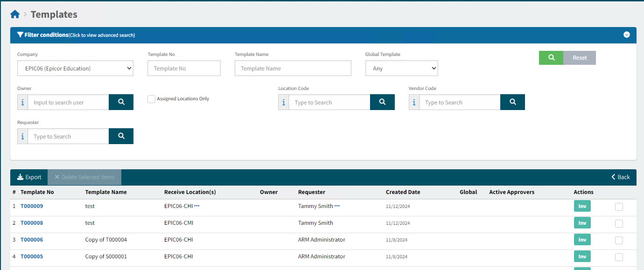Open the Company dropdown
Image resolution: width=644 pixels, height=270 pixels.
[x=75, y=68]
